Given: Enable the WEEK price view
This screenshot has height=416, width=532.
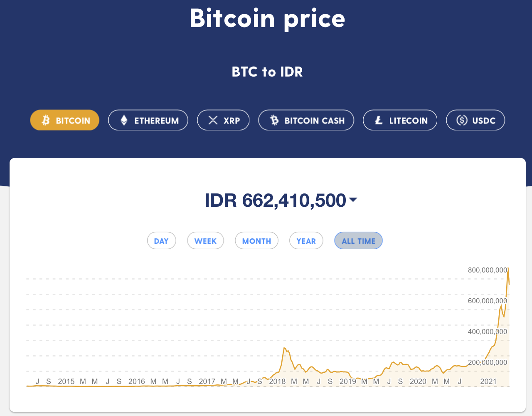Looking at the screenshot, I should pyautogui.click(x=205, y=240).
